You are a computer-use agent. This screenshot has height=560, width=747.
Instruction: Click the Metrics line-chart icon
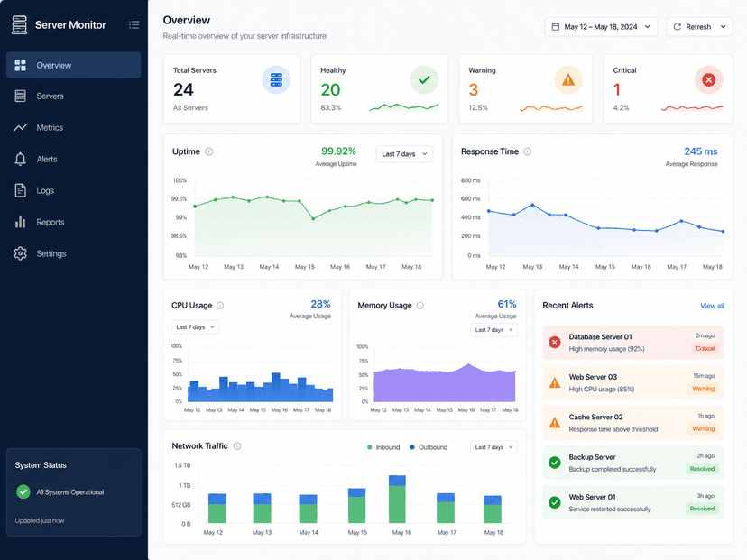point(20,128)
